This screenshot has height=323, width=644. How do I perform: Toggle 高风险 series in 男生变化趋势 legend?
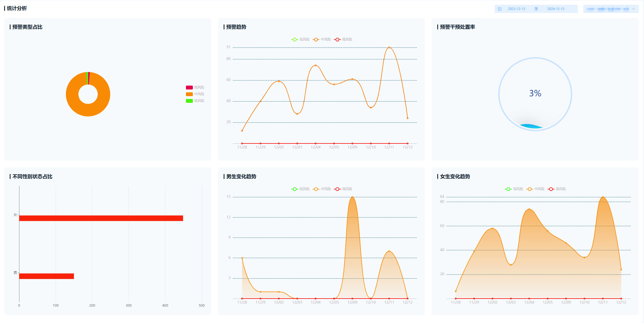(343, 189)
